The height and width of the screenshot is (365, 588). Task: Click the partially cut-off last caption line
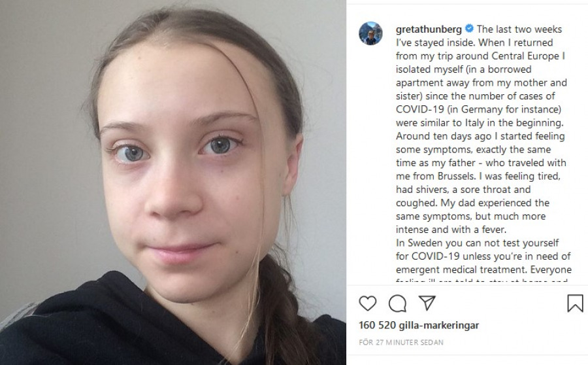[x=482, y=280]
